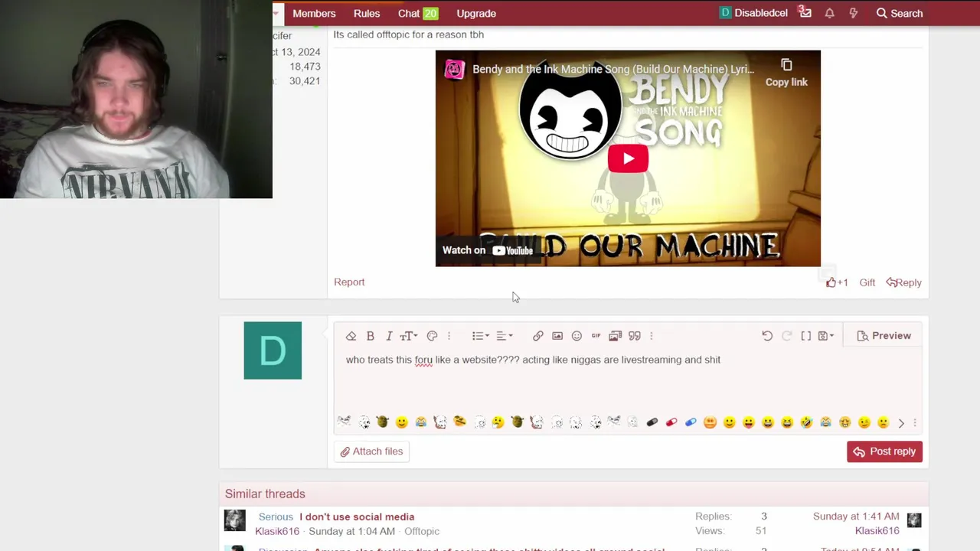Open the Search box
Image resolution: width=980 pixels, height=551 pixels.
coord(900,13)
